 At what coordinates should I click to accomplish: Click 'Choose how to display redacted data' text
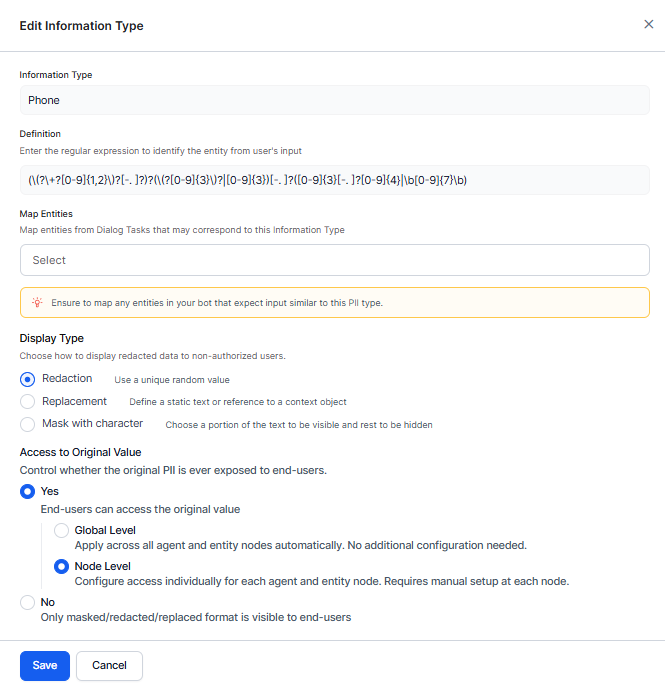(x=152, y=356)
